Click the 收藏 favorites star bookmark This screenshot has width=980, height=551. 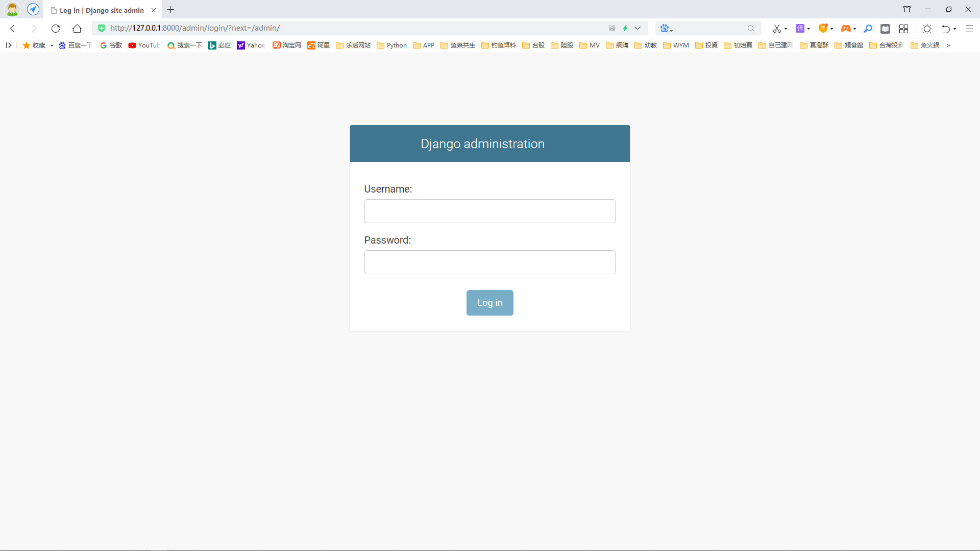(x=34, y=45)
